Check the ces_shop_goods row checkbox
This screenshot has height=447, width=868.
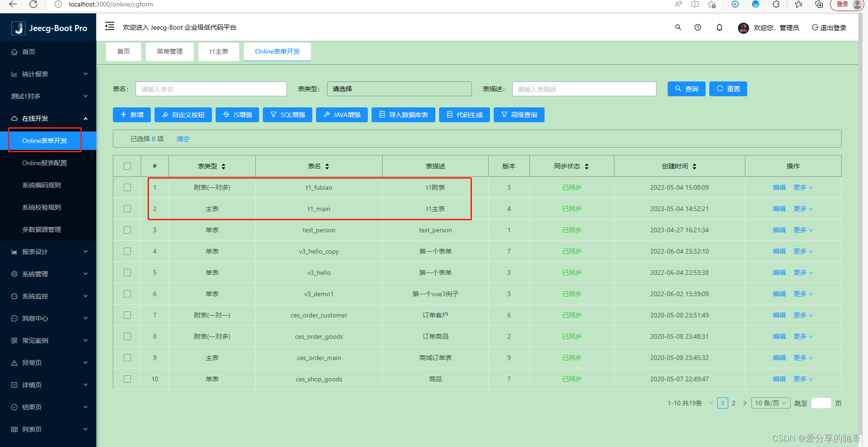point(127,379)
